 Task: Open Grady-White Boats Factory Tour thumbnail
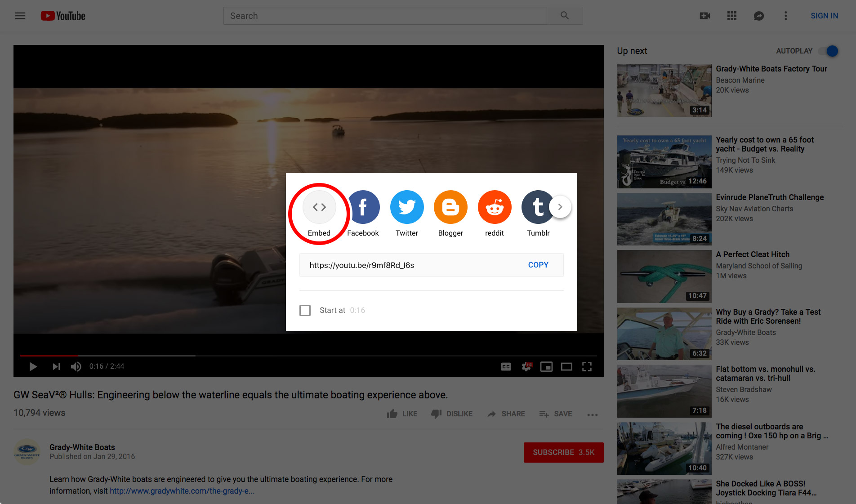pyautogui.click(x=664, y=90)
